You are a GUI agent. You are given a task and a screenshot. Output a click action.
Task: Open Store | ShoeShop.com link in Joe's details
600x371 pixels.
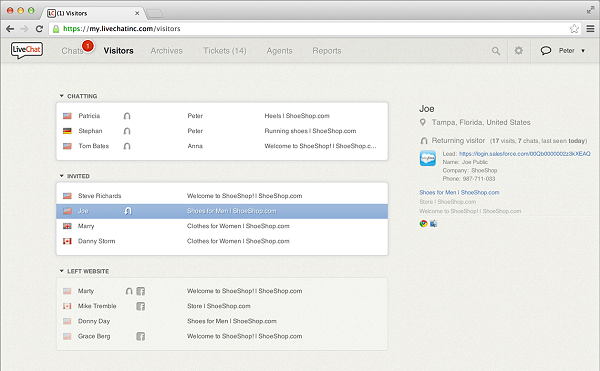[448, 202]
